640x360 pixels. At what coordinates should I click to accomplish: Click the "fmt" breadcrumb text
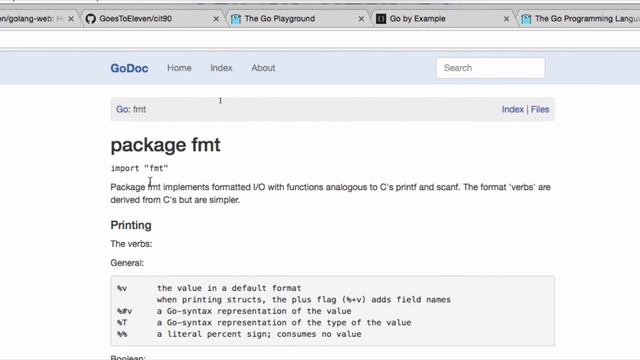139,109
